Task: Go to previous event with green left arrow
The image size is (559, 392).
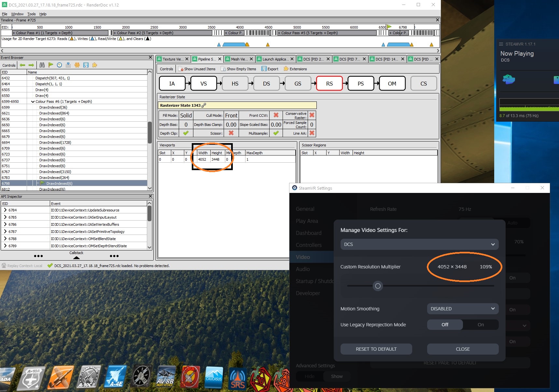Action: [22, 65]
